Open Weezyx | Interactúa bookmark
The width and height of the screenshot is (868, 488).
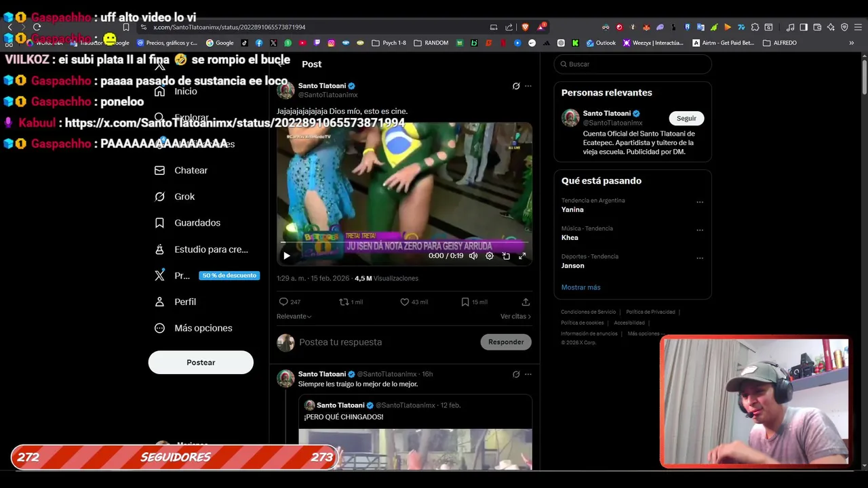click(652, 43)
